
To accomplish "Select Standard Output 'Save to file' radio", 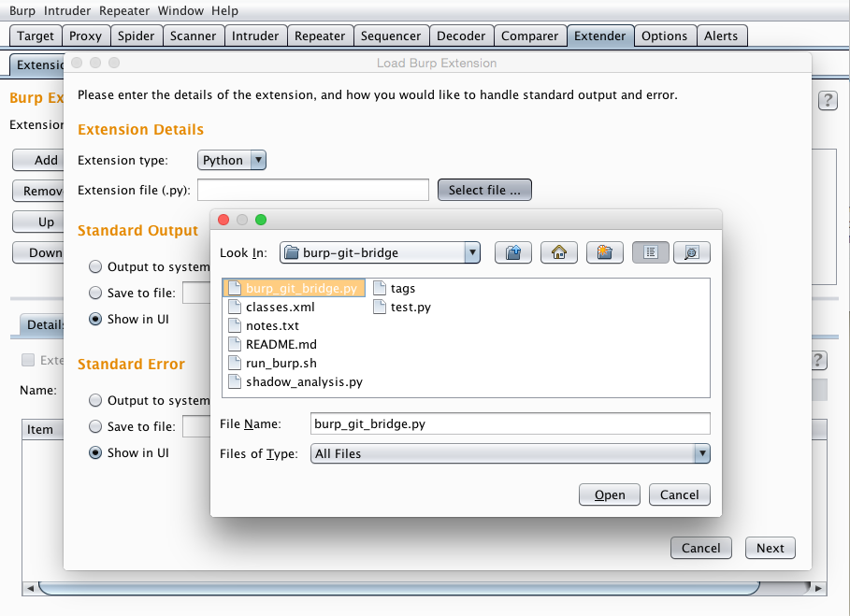I will 95,293.
